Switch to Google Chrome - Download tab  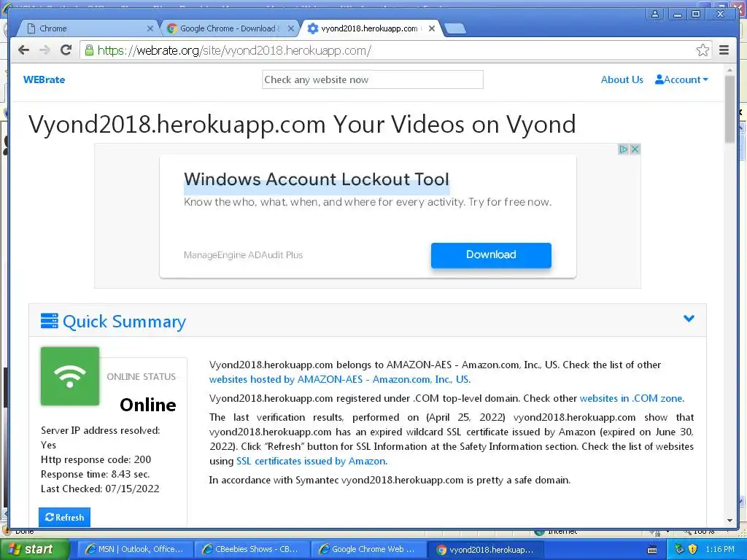coord(228,28)
